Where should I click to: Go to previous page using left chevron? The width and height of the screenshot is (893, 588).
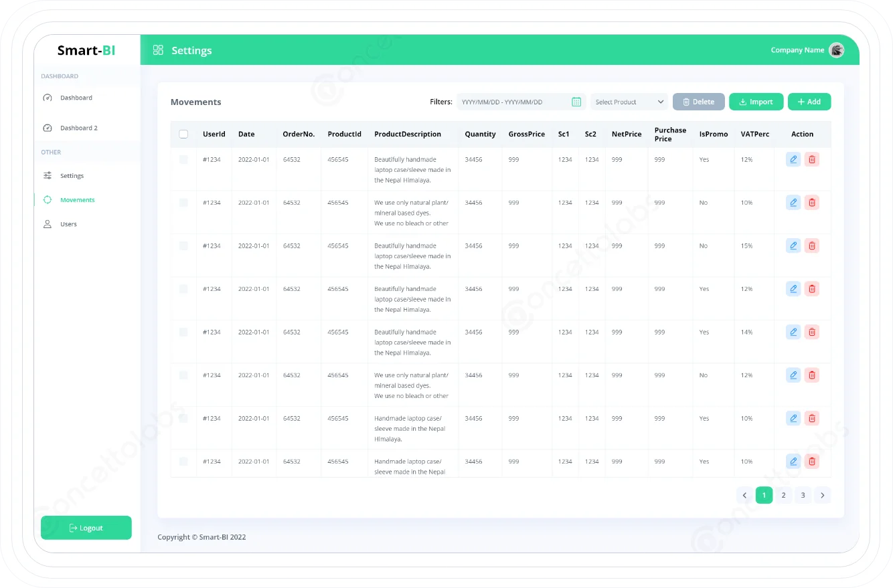point(744,495)
